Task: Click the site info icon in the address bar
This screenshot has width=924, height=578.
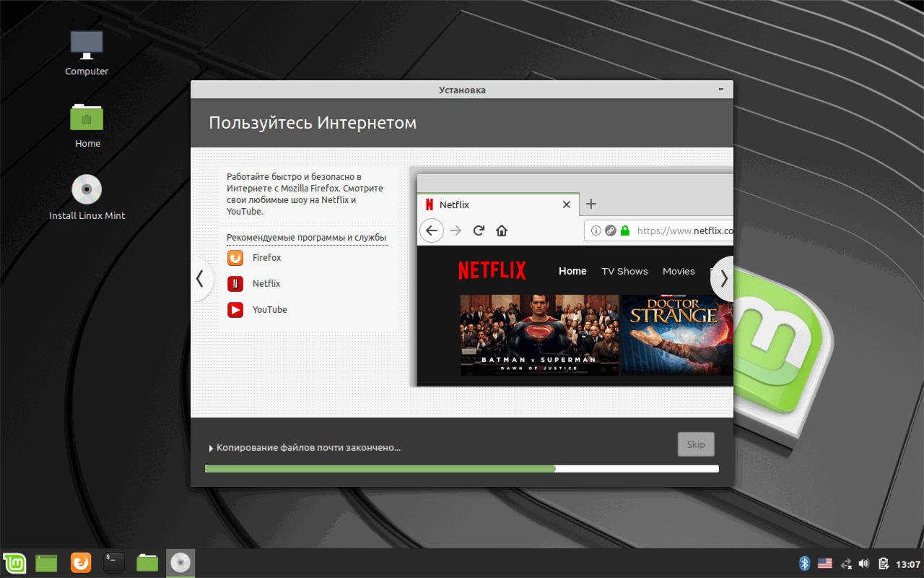Action: click(596, 231)
